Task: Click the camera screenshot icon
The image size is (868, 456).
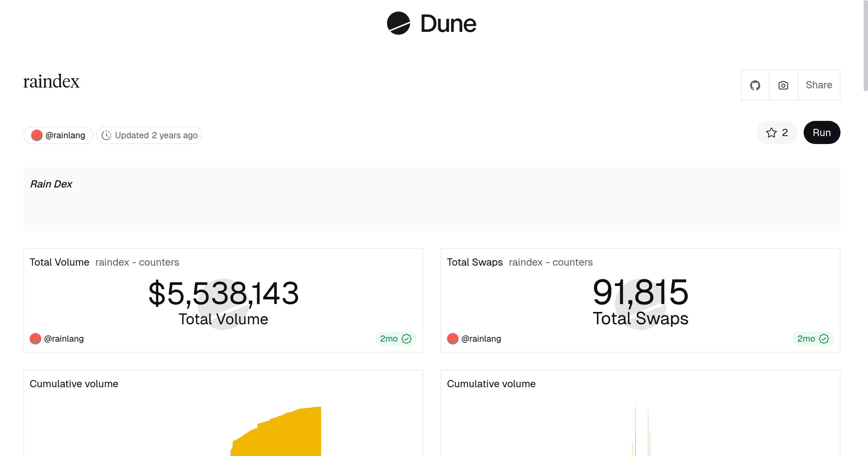Action: pyautogui.click(x=783, y=85)
